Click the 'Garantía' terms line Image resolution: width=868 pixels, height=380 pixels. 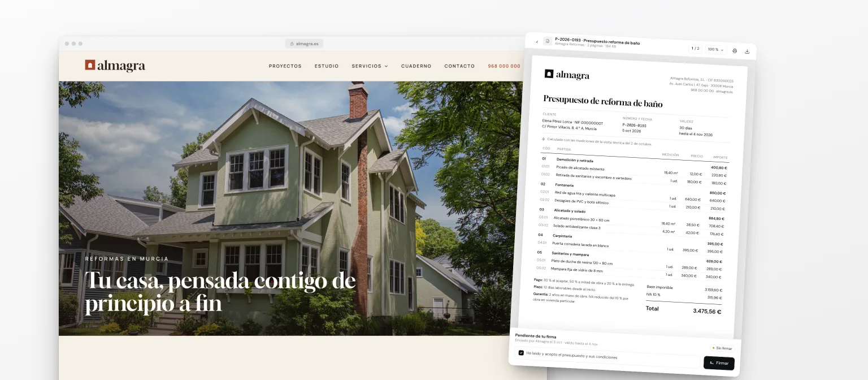580,297
